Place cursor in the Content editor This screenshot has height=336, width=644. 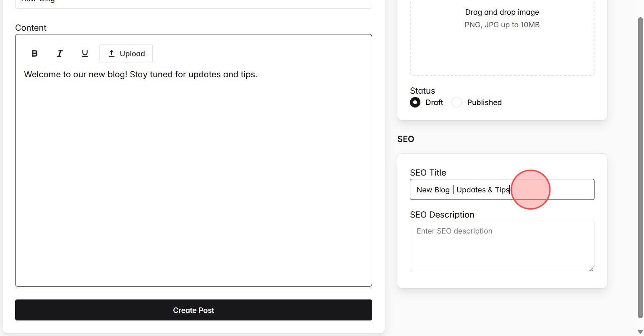(x=193, y=168)
